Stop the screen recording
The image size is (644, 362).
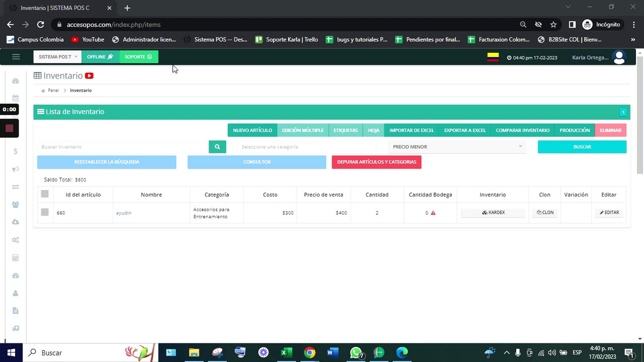9,128
